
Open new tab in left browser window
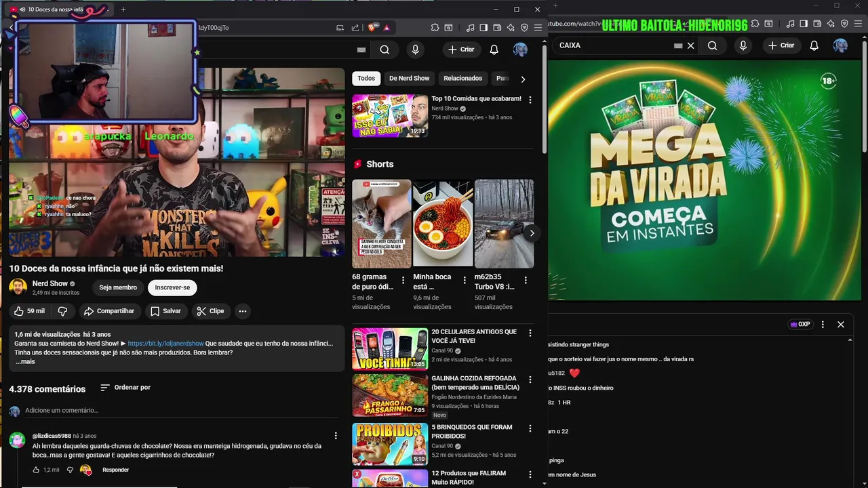coord(123,9)
